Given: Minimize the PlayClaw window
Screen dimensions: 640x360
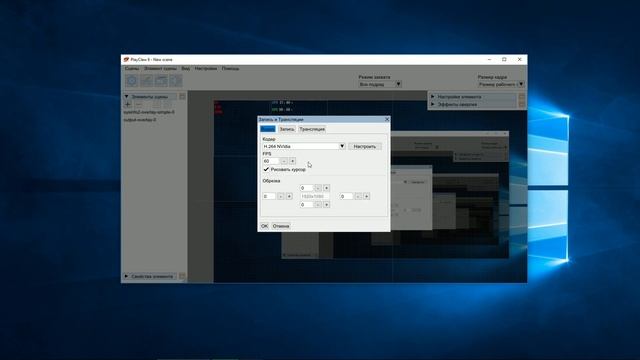Looking at the screenshot, I should click(489, 60).
